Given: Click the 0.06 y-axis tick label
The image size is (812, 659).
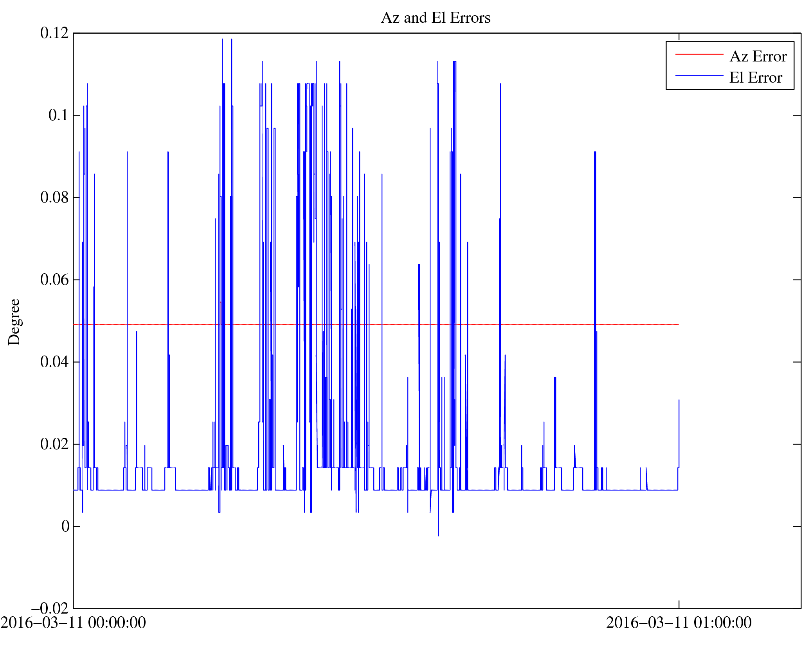Looking at the screenshot, I should [x=54, y=280].
